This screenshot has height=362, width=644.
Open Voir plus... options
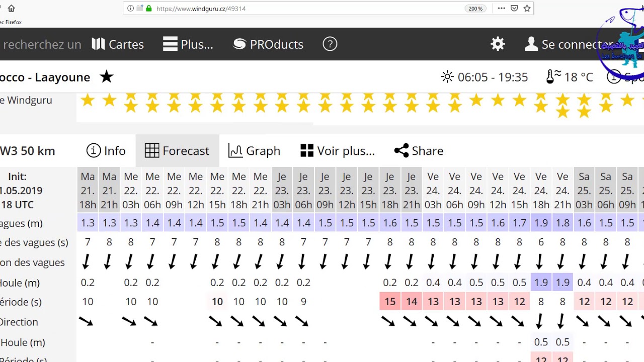(338, 151)
